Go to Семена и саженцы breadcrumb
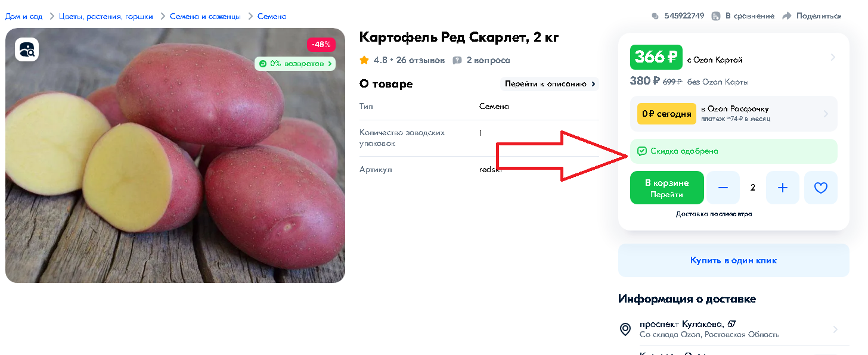868x355 pixels. 206,16
